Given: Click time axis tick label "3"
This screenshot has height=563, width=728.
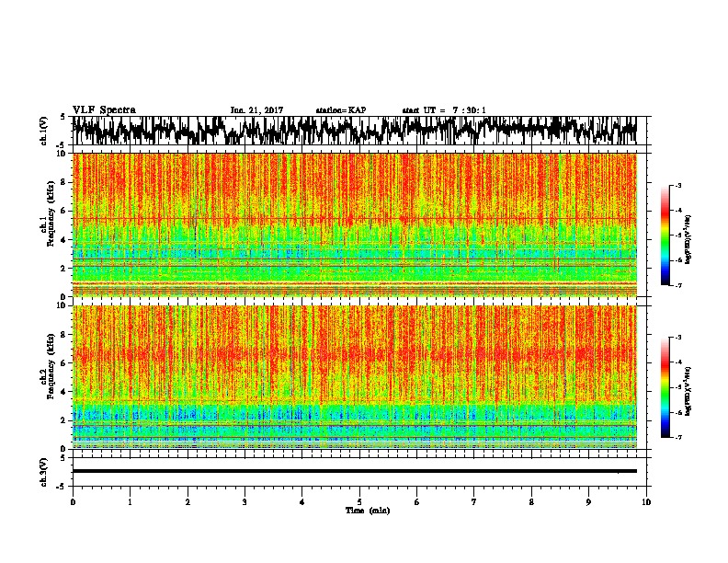Looking at the screenshot, I should (x=245, y=502).
